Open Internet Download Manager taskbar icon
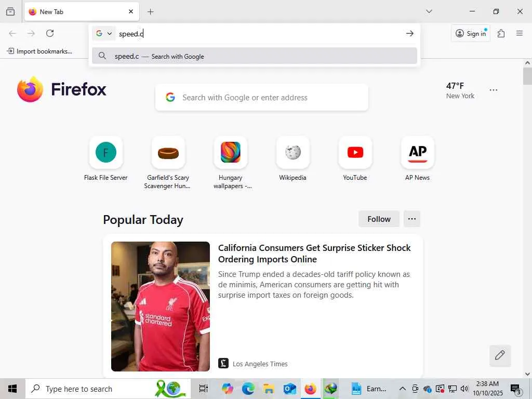 [331, 389]
